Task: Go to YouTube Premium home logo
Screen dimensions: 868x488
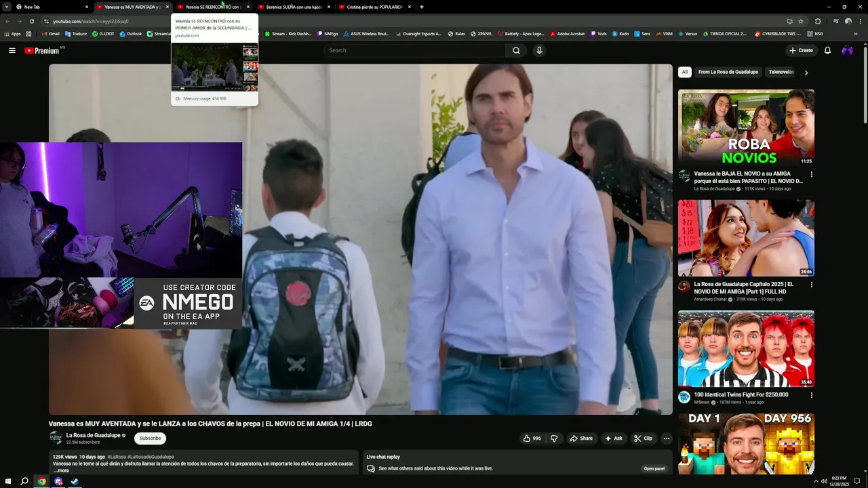Action: 42,51
